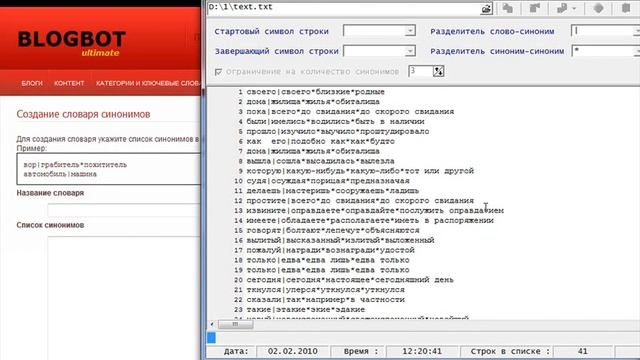Click the example text 'вор|грабитель*похититель' in BlogBot
This screenshot has height=360, width=640.
click(x=75, y=165)
